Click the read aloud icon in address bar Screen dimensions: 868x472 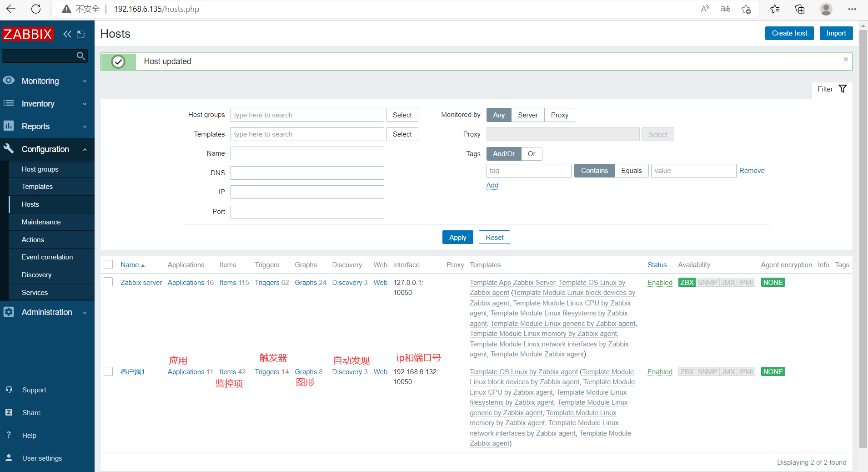[x=705, y=9]
